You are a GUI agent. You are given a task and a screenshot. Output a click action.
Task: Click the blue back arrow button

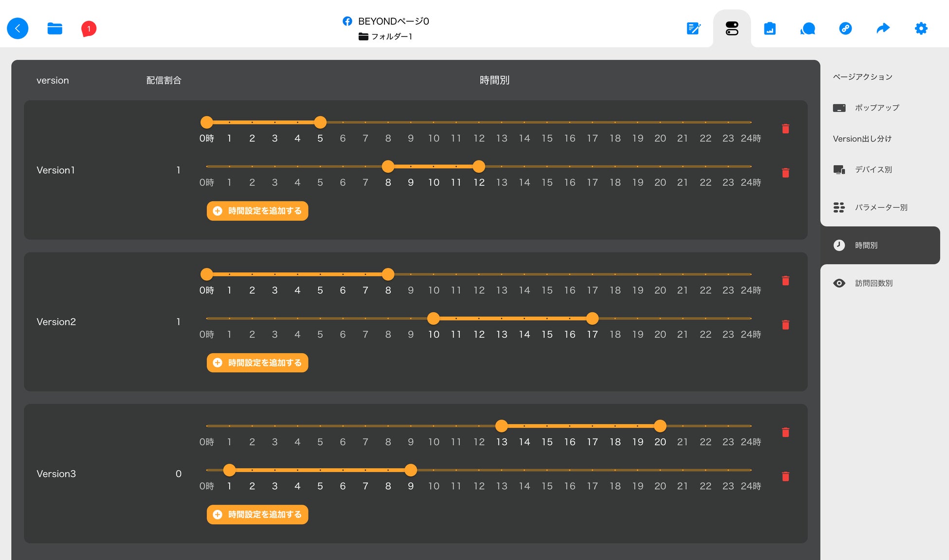coord(18,28)
